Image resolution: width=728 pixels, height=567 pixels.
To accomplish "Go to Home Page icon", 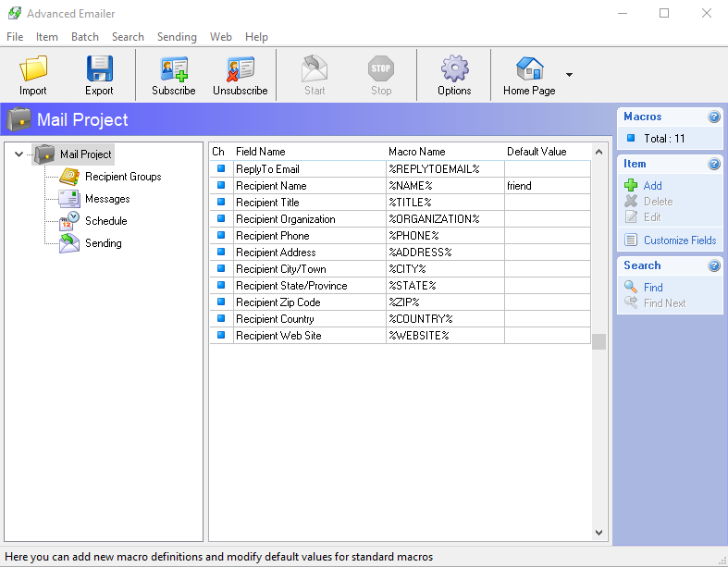I will point(529,69).
